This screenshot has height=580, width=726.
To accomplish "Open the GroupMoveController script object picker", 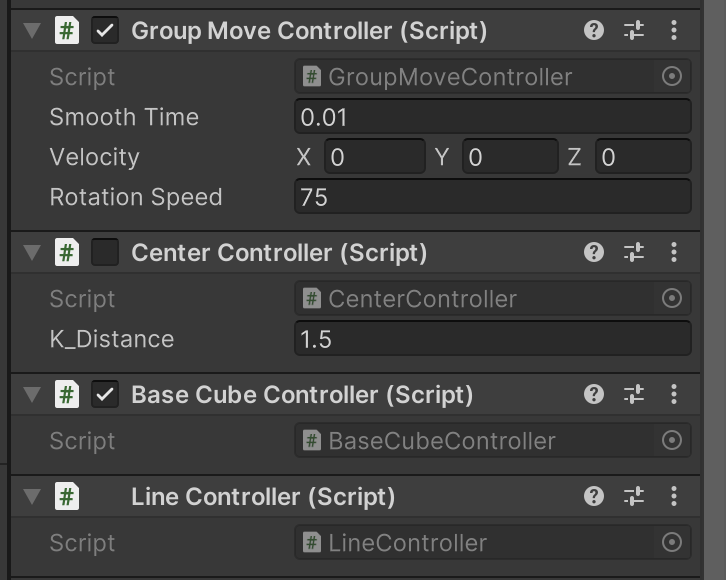I will [672, 76].
